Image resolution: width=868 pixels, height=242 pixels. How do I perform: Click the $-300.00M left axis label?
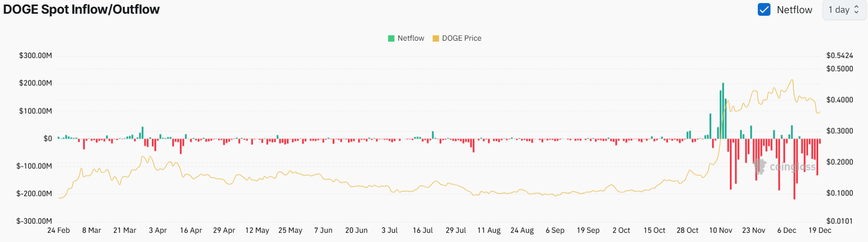click(x=34, y=221)
